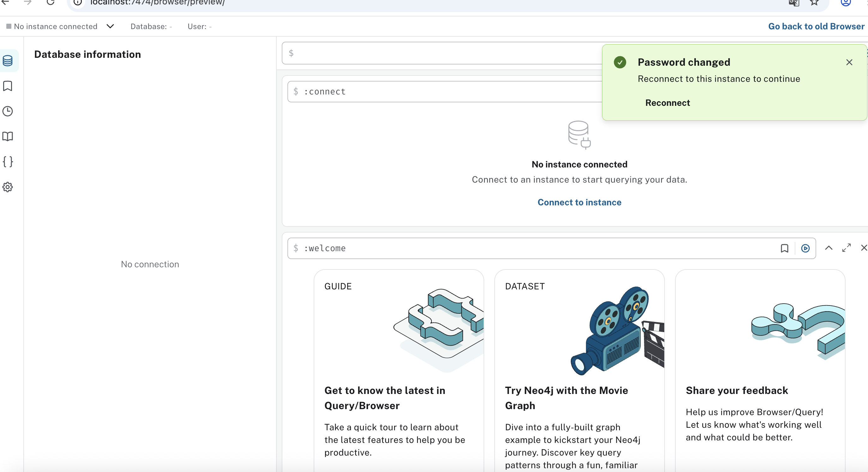
Task: Open the Movie Graph DATASET card
Action: tap(579, 370)
